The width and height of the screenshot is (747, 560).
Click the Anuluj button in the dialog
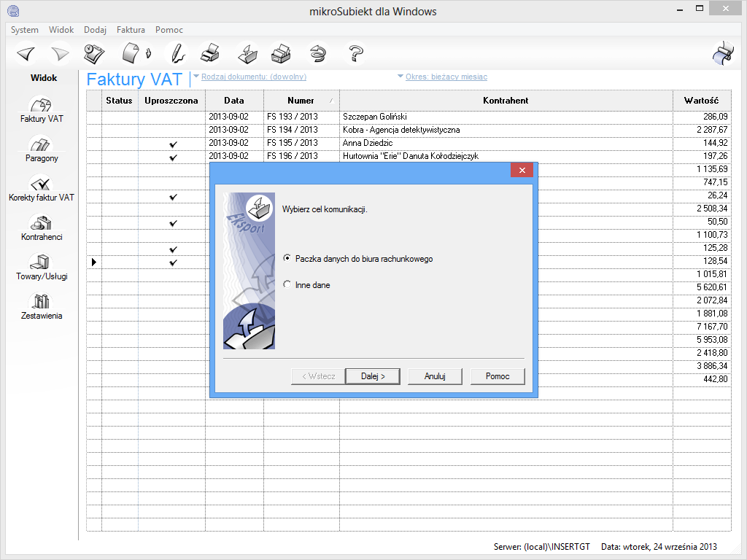point(435,376)
